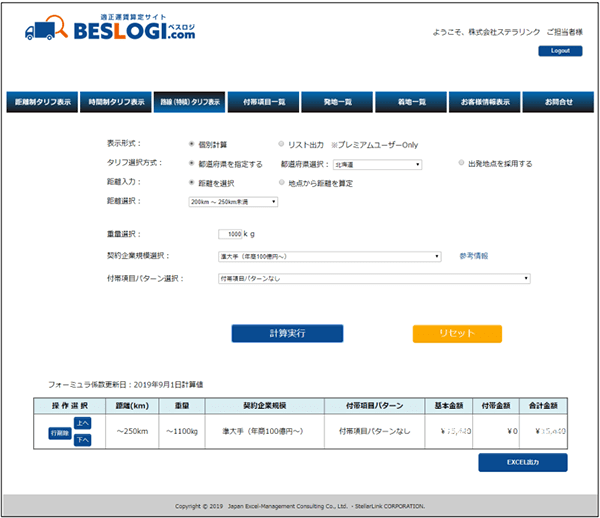Click the Logout button
Screen dimensions: 600x518
pyautogui.click(x=559, y=51)
